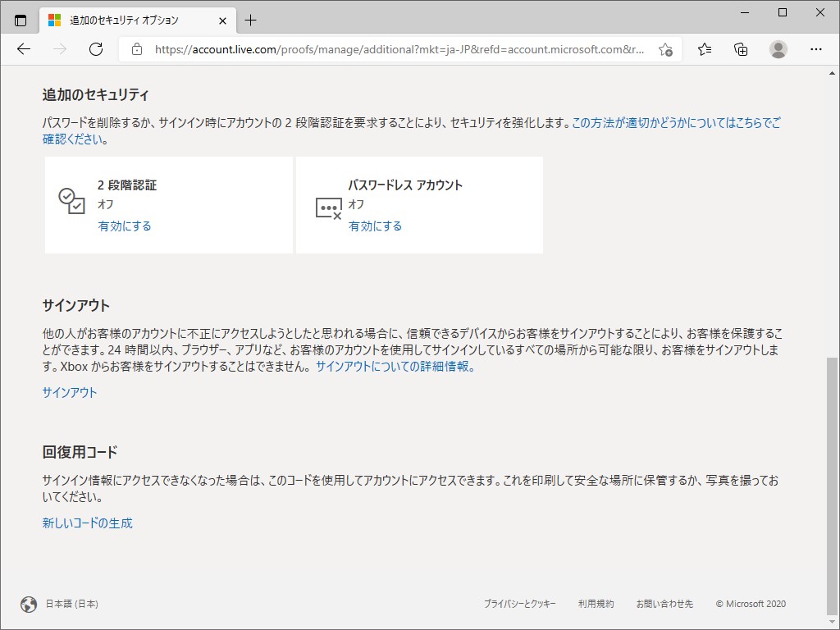Enable passwordless account via 有効にする link
Image resolution: width=840 pixels, height=630 pixels.
(376, 226)
